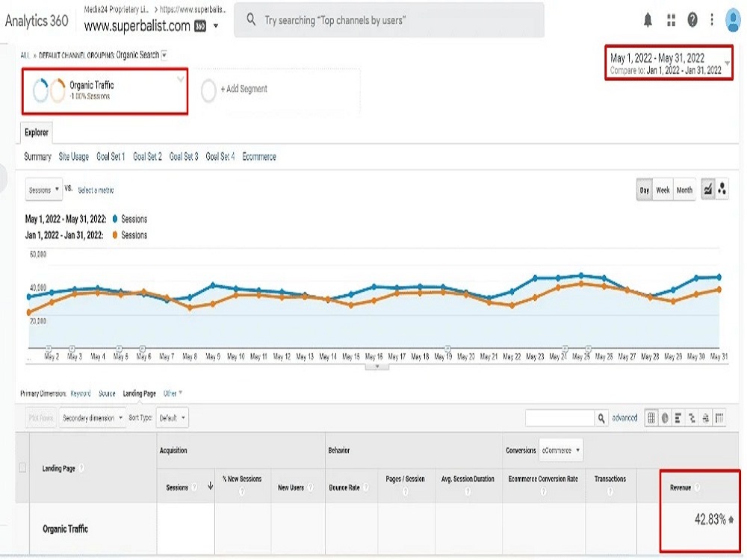Switch to Goal Set 3 tab
The image size is (747, 560).
coord(184,157)
